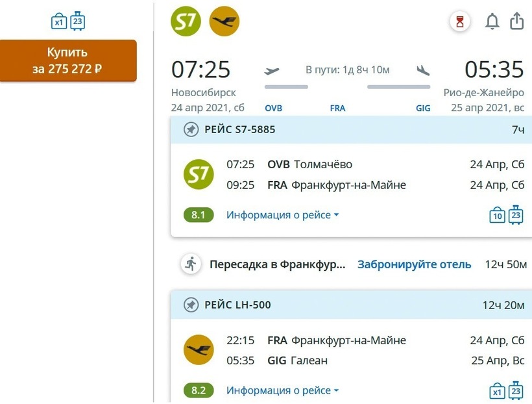Click the walking transfer icon

pos(191,264)
